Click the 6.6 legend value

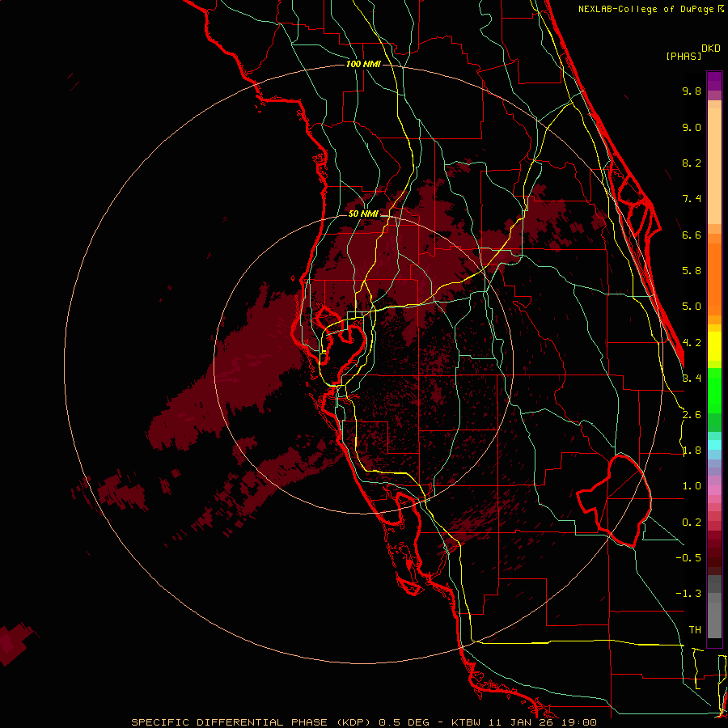pyautogui.click(x=692, y=235)
